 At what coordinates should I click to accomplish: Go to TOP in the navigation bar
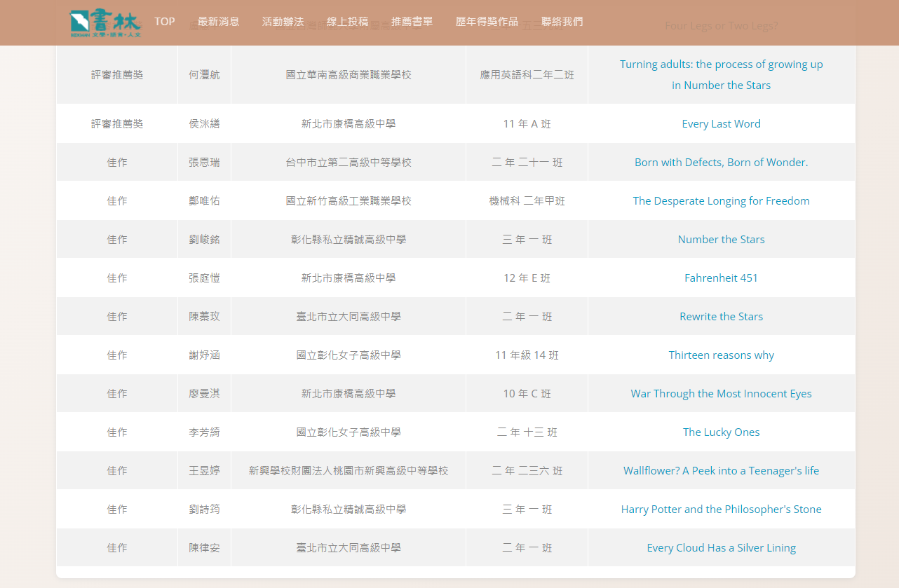coord(165,22)
